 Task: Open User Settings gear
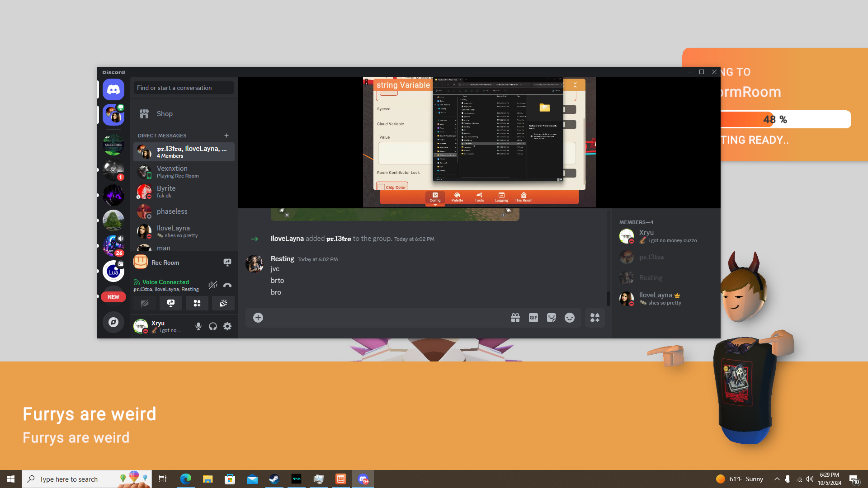tap(227, 326)
